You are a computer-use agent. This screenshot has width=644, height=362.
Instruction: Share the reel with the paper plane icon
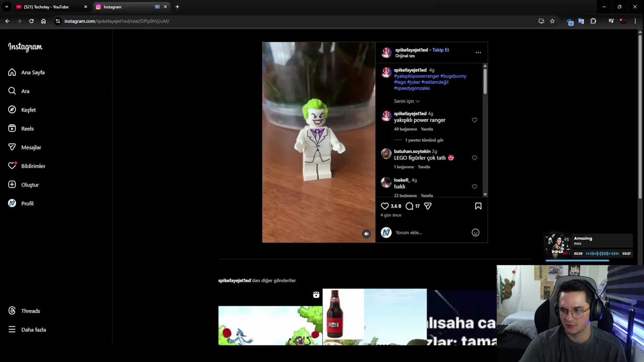coord(428,206)
